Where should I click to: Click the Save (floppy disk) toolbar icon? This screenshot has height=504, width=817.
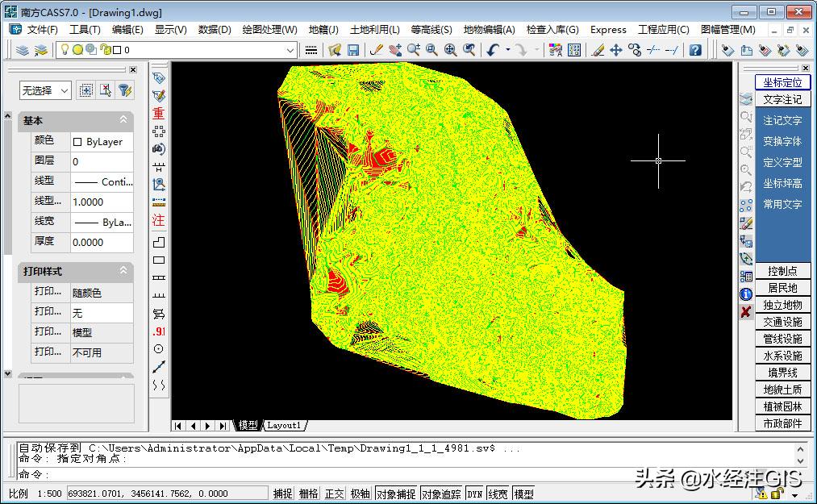pyautogui.click(x=353, y=50)
